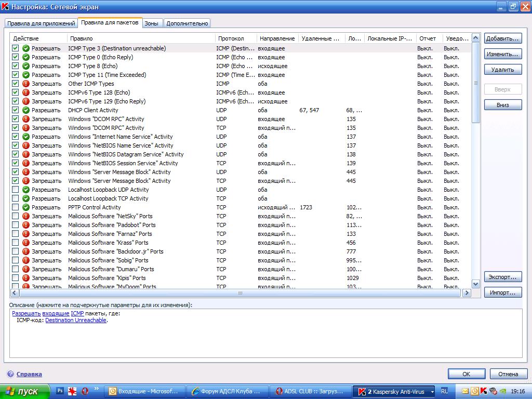The width and height of the screenshot is (532, 399).
Task: Click the "Импорт..." button
Action: [x=503, y=292]
